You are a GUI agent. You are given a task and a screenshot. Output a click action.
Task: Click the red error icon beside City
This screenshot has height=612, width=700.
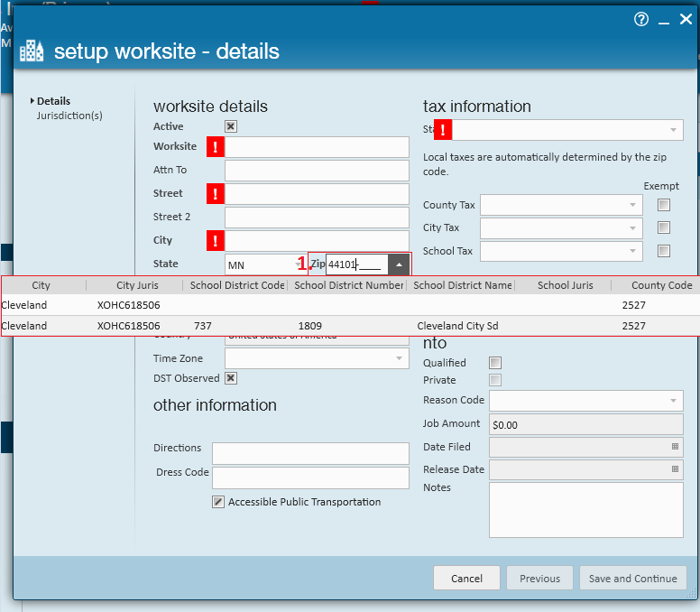click(216, 241)
